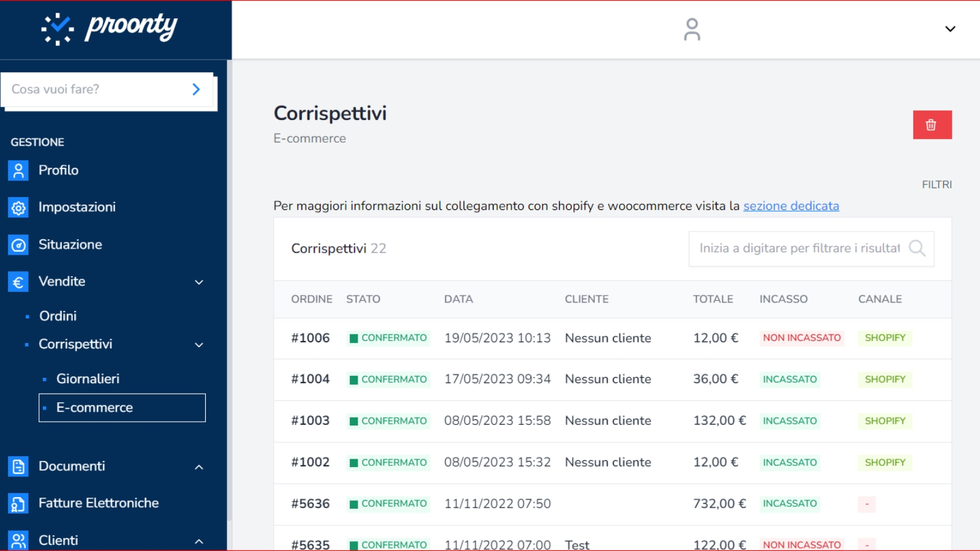Expand the Documenti section chevron

[x=199, y=467]
